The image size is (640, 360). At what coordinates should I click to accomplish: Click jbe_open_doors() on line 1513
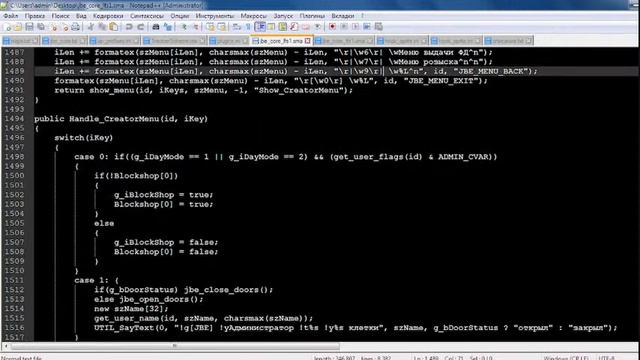coord(159,299)
